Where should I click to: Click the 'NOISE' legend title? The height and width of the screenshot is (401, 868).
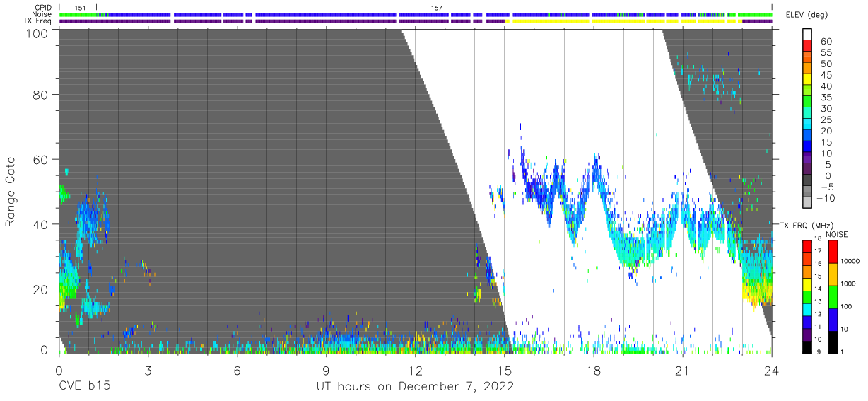(836, 234)
